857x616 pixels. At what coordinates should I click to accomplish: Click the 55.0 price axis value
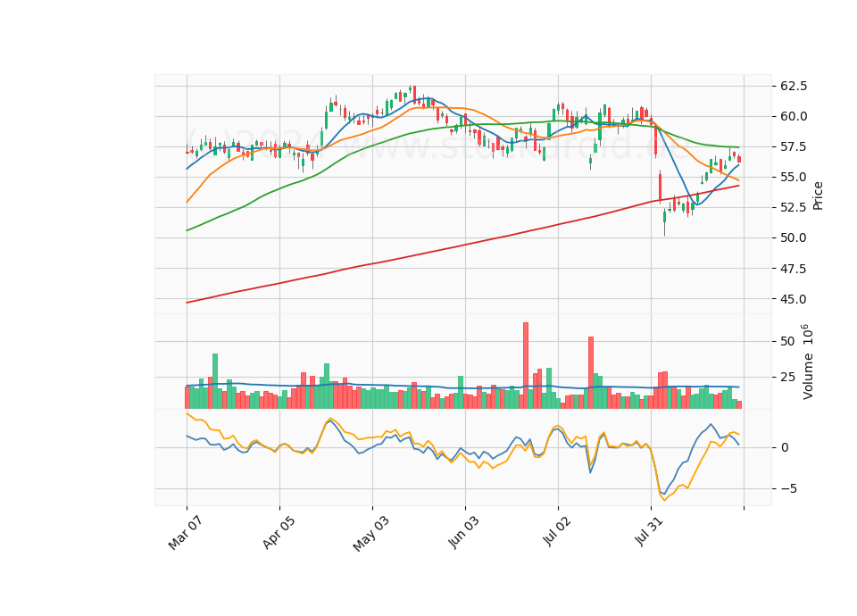pos(794,177)
